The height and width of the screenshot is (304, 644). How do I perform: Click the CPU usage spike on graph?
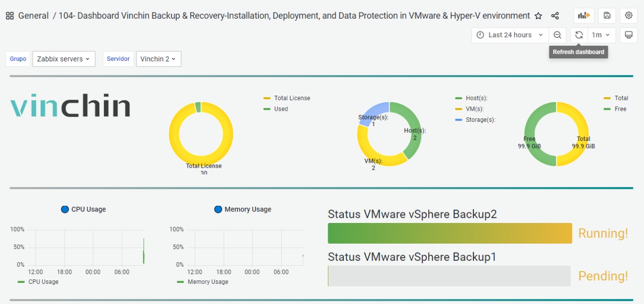click(x=143, y=251)
